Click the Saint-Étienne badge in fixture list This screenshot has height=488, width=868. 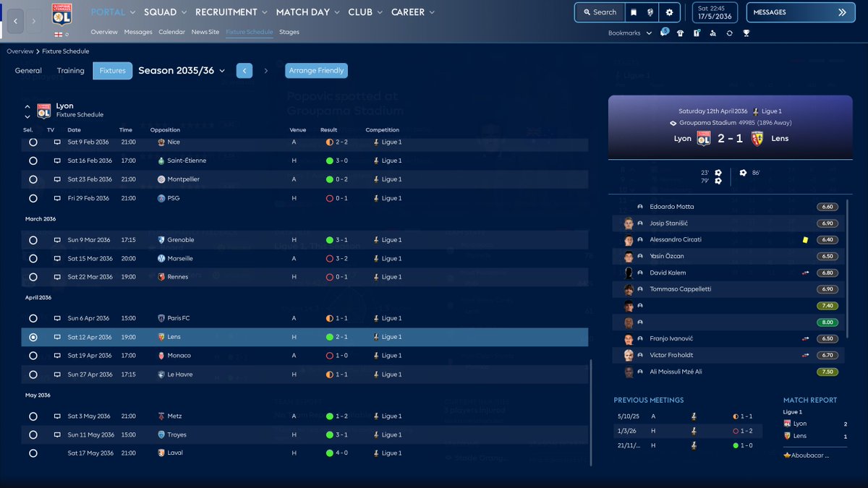[161, 160]
